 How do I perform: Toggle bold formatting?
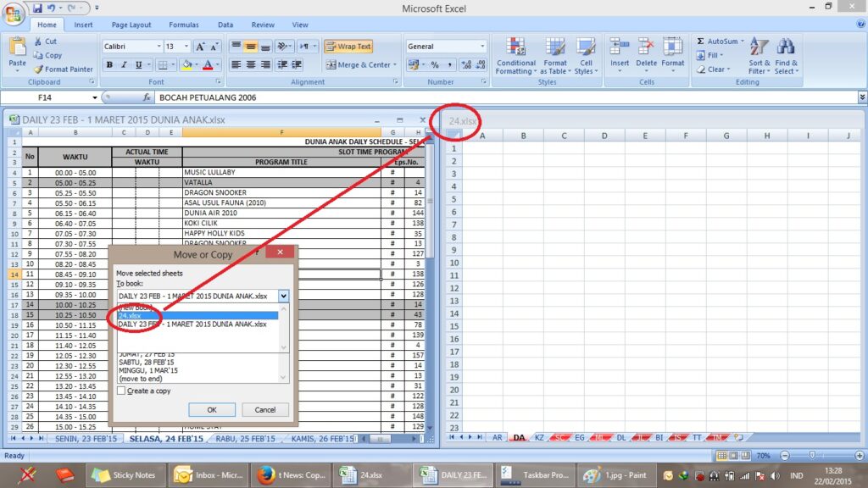pyautogui.click(x=109, y=64)
